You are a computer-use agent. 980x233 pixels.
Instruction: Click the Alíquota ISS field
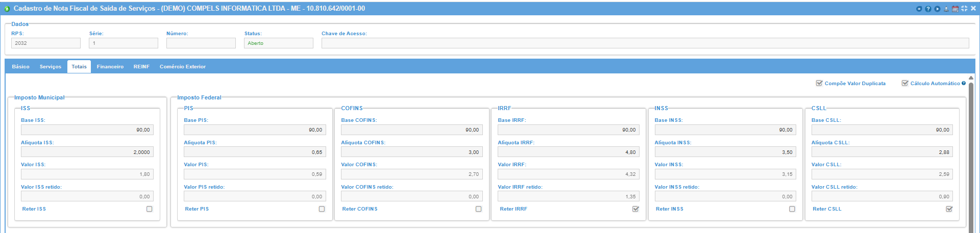pos(87,152)
